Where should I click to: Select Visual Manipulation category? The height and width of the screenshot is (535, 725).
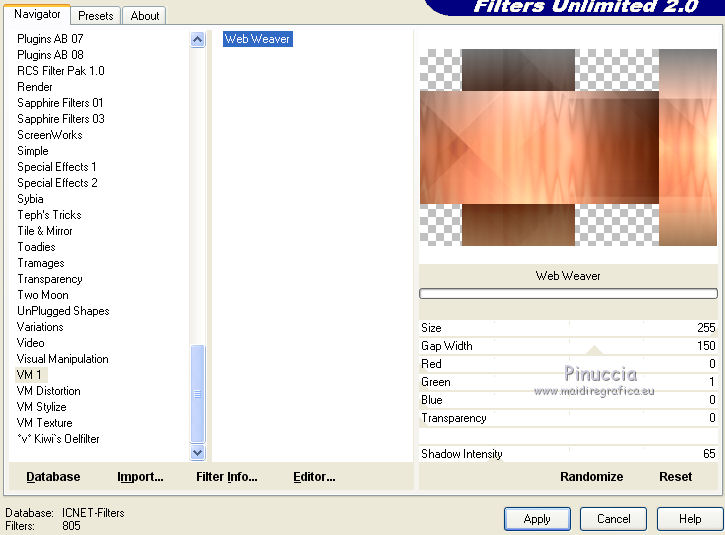pyautogui.click(x=62, y=359)
